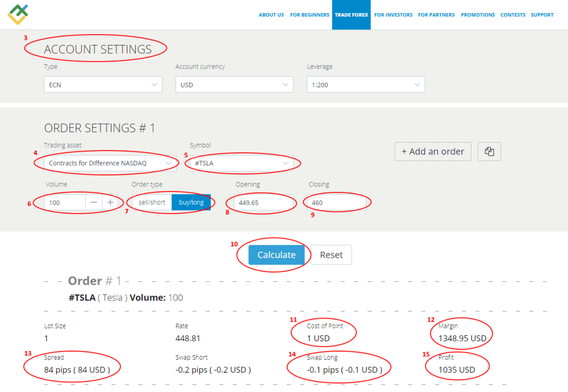568x392 pixels.
Task: Click the Add an order button
Action: [x=433, y=152]
